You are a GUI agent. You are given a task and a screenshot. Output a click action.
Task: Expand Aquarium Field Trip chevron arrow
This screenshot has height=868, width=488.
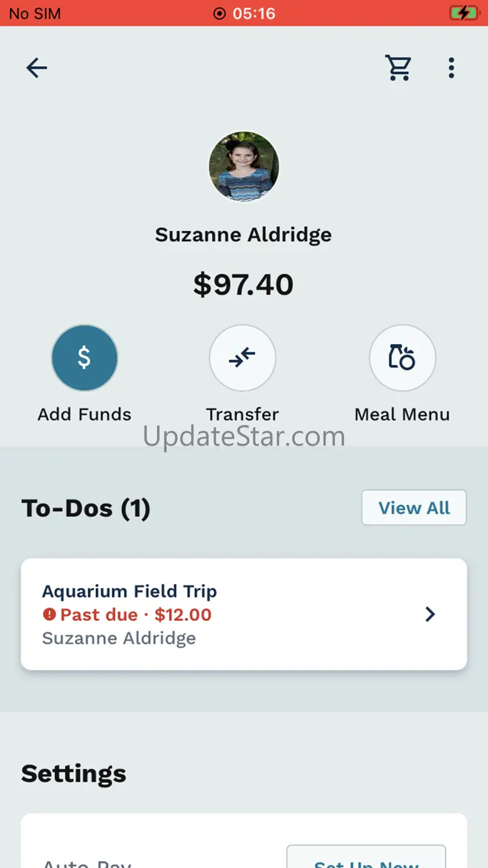click(x=430, y=615)
